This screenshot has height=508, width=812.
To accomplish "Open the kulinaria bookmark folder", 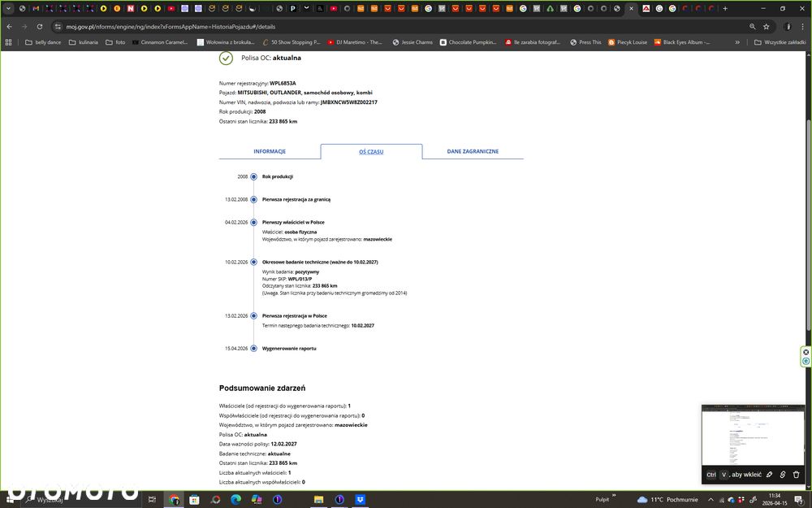I will [84, 42].
